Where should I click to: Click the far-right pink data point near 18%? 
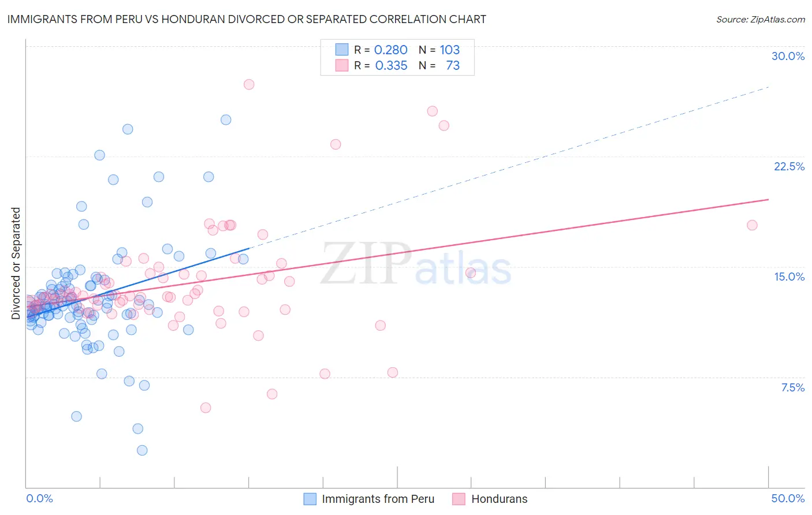(752, 225)
